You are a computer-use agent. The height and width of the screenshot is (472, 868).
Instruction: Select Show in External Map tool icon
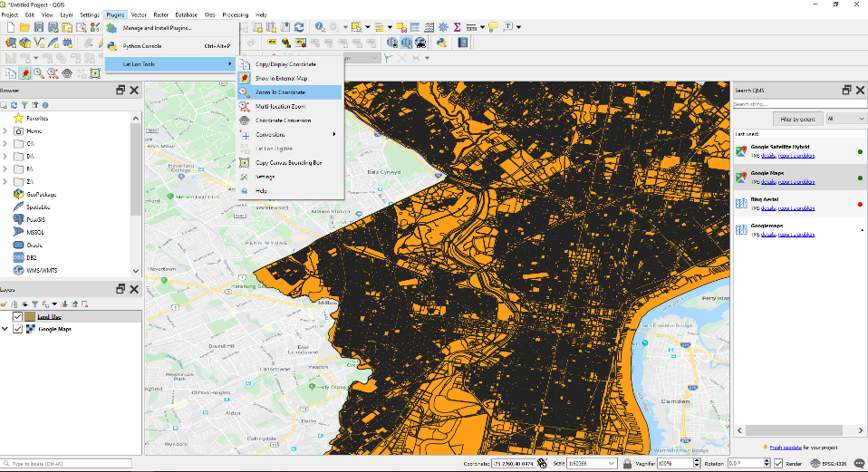coord(245,79)
